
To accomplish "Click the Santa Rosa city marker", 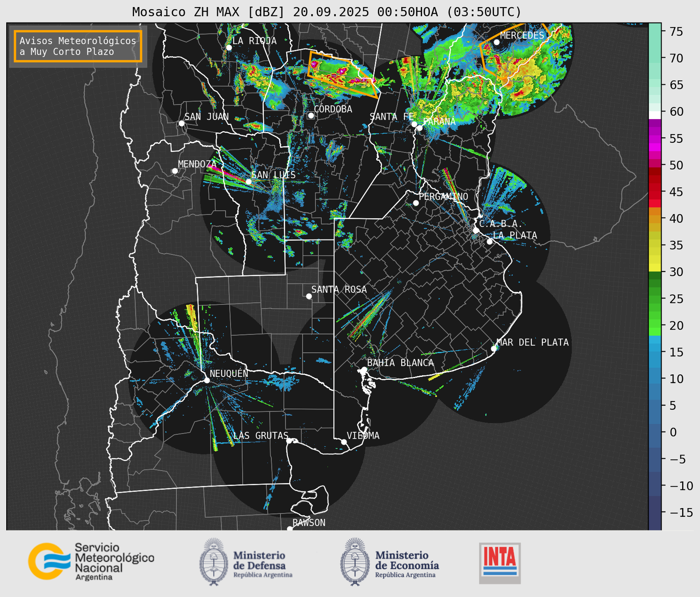I will [309, 296].
